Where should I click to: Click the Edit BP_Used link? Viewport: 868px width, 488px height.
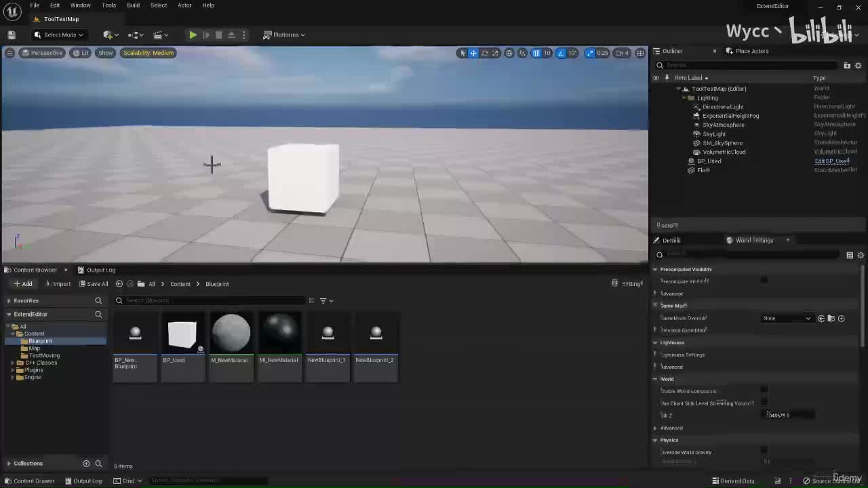832,161
